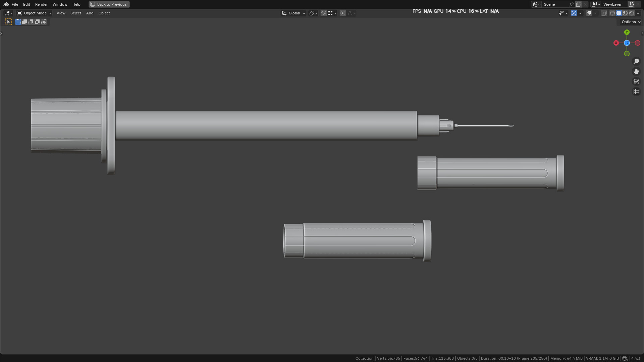644x362 pixels.
Task: Open the Render menu
Action: pos(41,4)
